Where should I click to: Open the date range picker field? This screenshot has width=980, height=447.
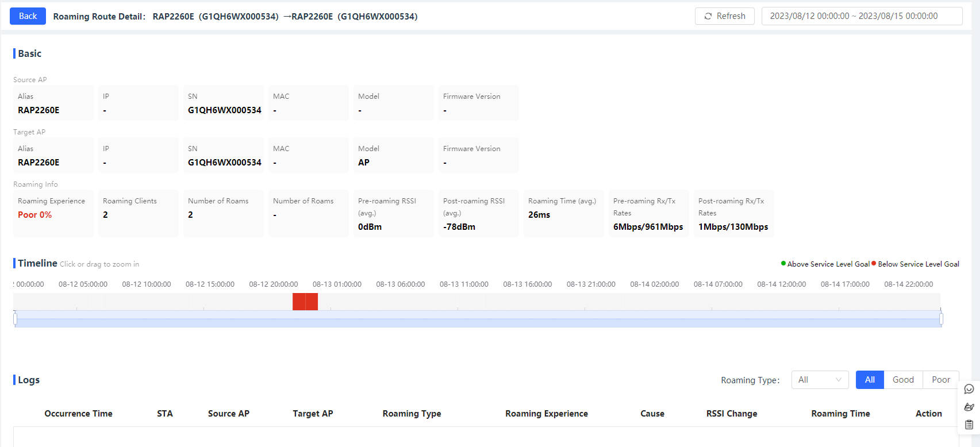click(862, 16)
